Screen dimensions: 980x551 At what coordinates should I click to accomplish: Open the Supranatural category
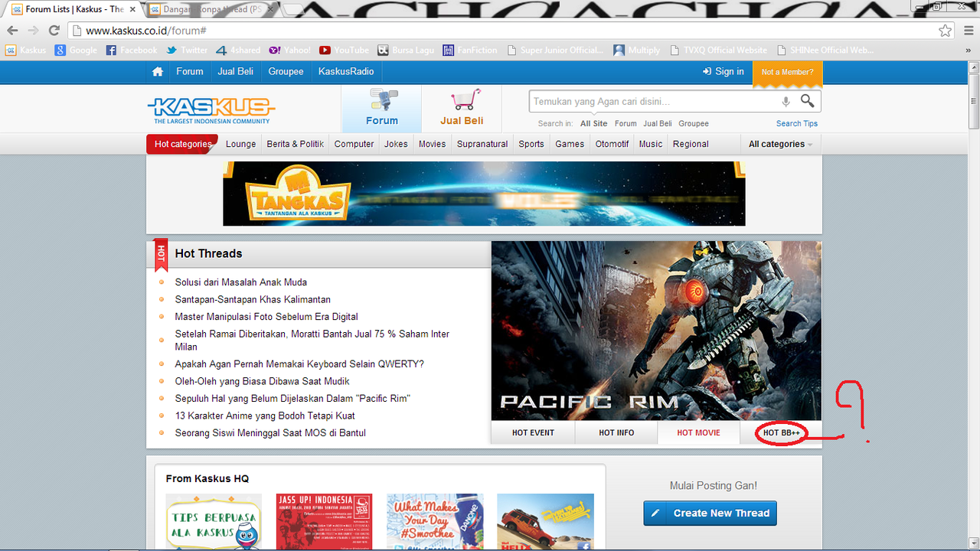pyautogui.click(x=482, y=144)
